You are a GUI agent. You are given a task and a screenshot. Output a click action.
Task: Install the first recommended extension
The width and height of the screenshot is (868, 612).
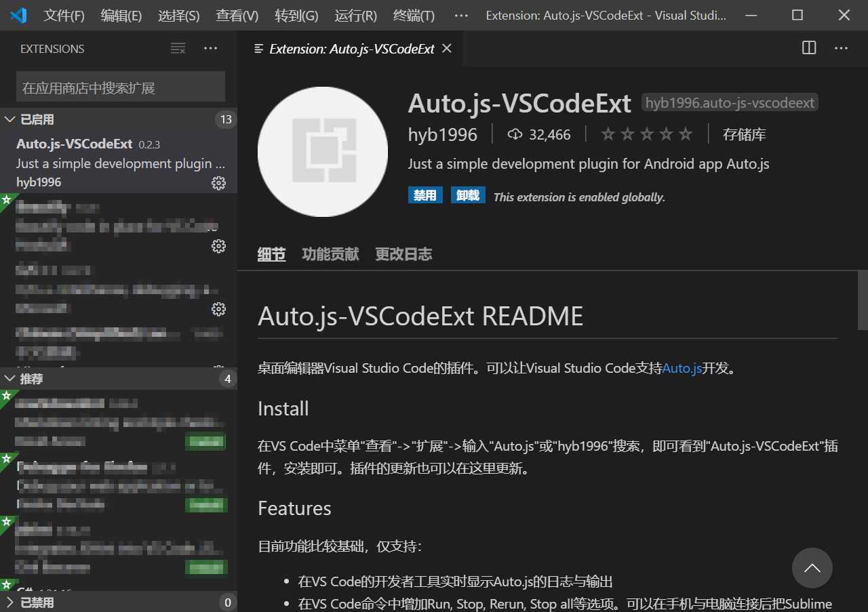205,441
